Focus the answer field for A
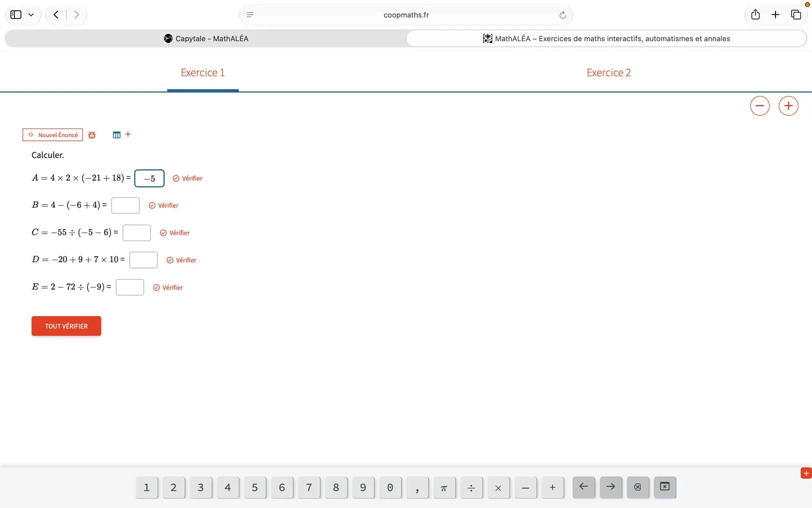The image size is (812, 508). [x=149, y=178]
